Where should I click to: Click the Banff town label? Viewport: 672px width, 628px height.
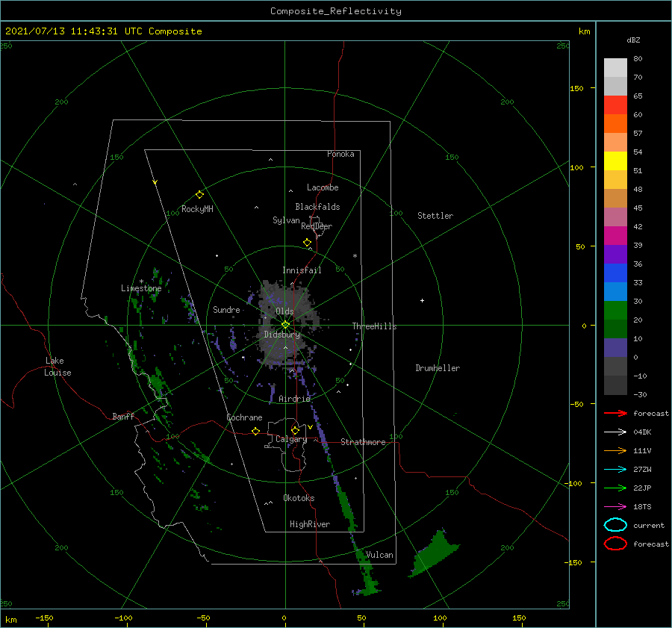123,416
